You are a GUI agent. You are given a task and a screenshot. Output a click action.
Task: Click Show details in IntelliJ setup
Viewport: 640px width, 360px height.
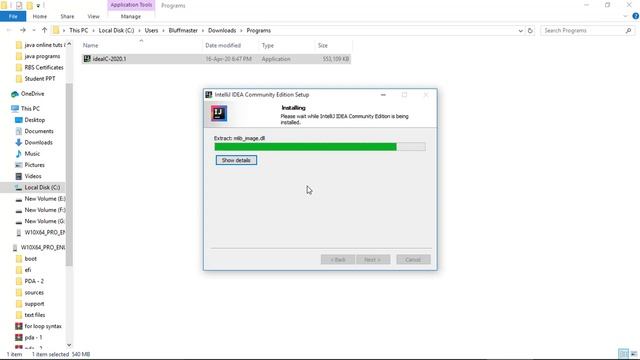(x=236, y=160)
